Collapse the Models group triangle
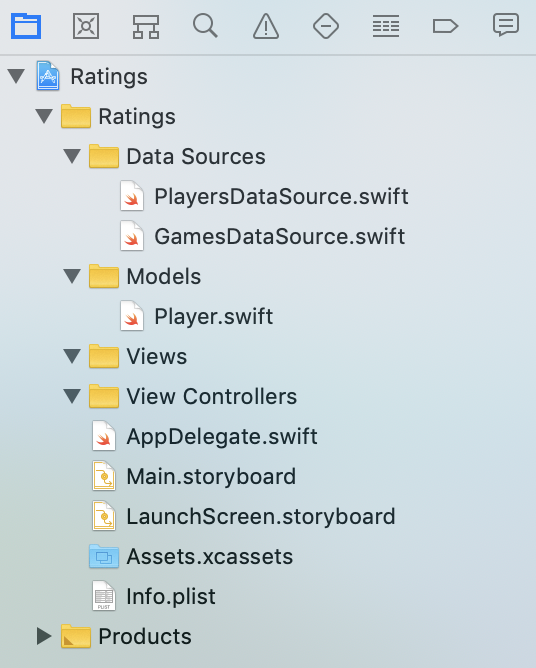Screen dimensions: 536x668 pyautogui.click(x=72, y=276)
